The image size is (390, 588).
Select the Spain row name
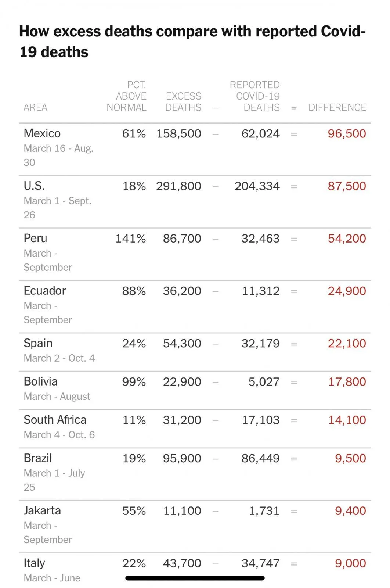tap(38, 343)
